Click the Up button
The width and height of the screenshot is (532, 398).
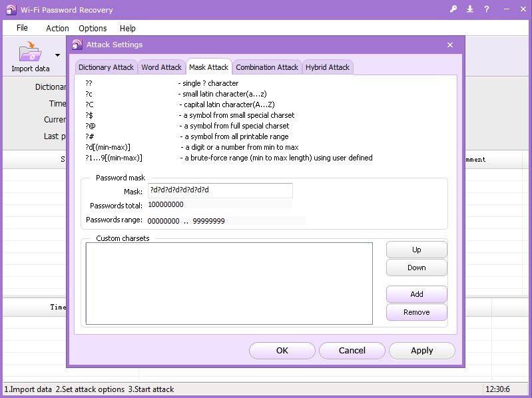[x=417, y=250]
